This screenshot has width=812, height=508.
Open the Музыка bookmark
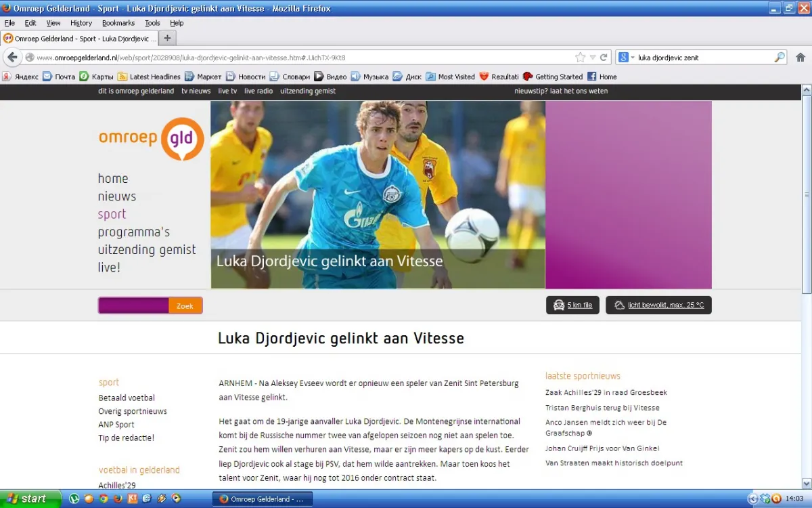point(369,77)
